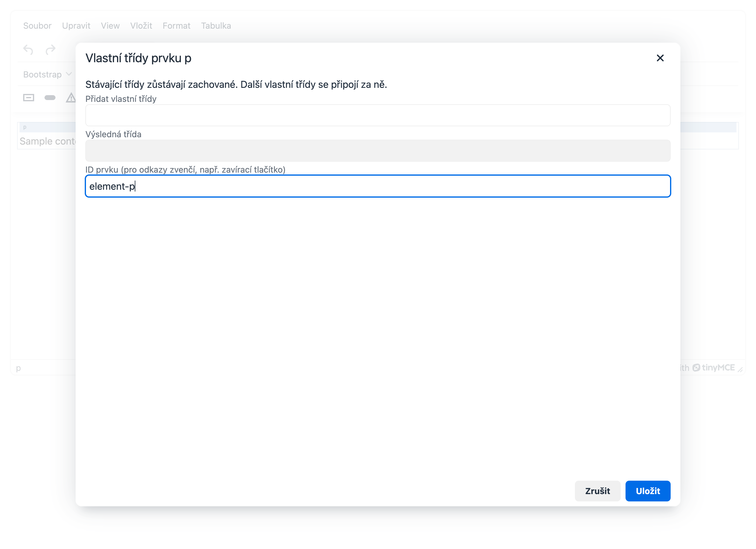This screenshot has height=549, width=756.
Task: Open the Tabulka menu
Action: [216, 26]
